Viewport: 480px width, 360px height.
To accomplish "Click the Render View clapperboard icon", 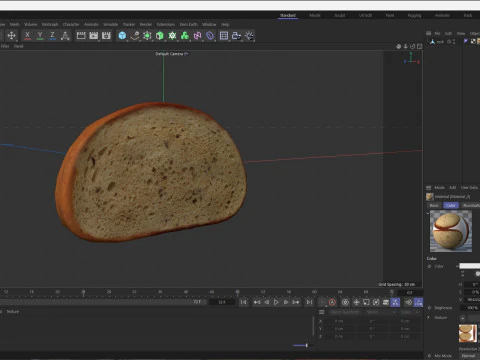I will (x=81, y=36).
